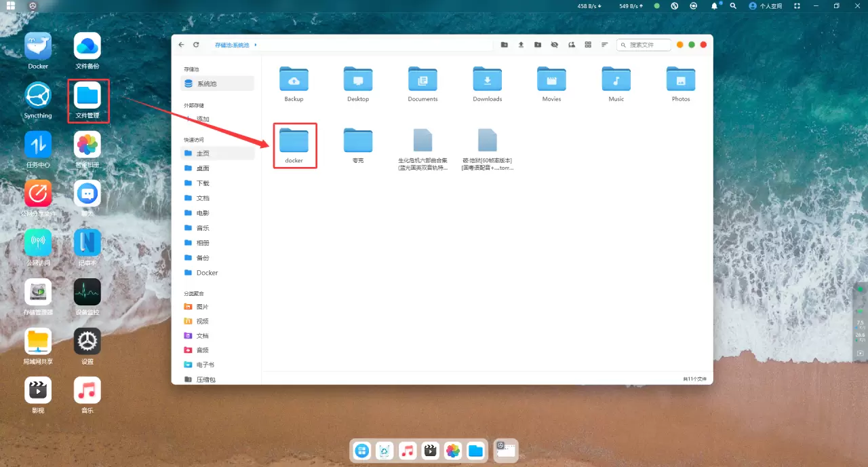868x467 pixels.
Task: Filter by 图片 category in sidebar
Action: [x=202, y=307]
